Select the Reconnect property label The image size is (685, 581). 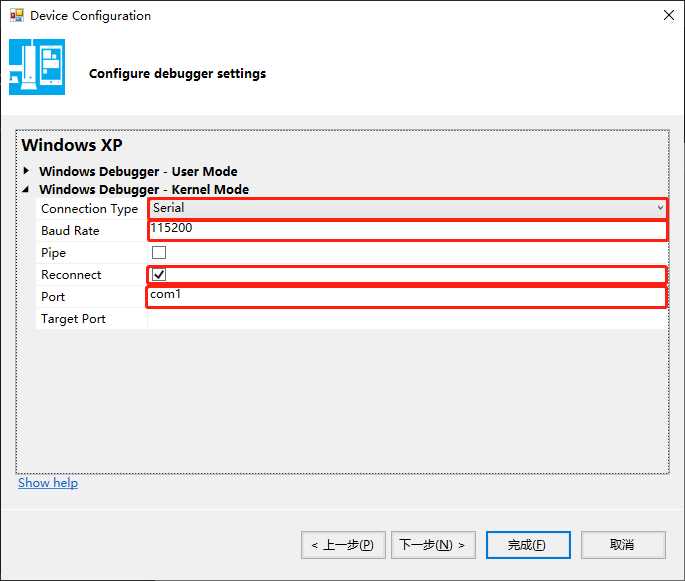(71, 275)
